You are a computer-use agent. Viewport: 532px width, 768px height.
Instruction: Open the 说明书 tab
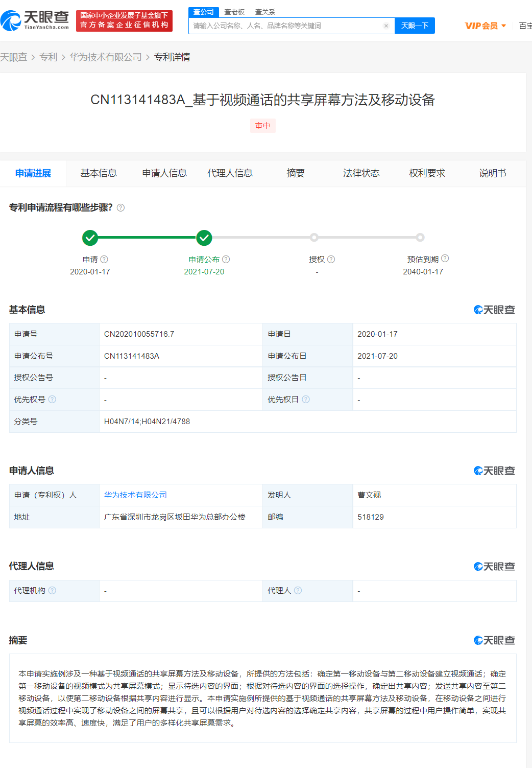[x=493, y=173]
